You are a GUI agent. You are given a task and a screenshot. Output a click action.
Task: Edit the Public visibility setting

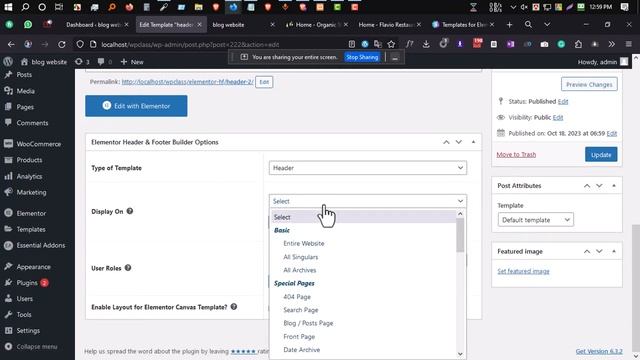pyautogui.click(x=558, y=118)
